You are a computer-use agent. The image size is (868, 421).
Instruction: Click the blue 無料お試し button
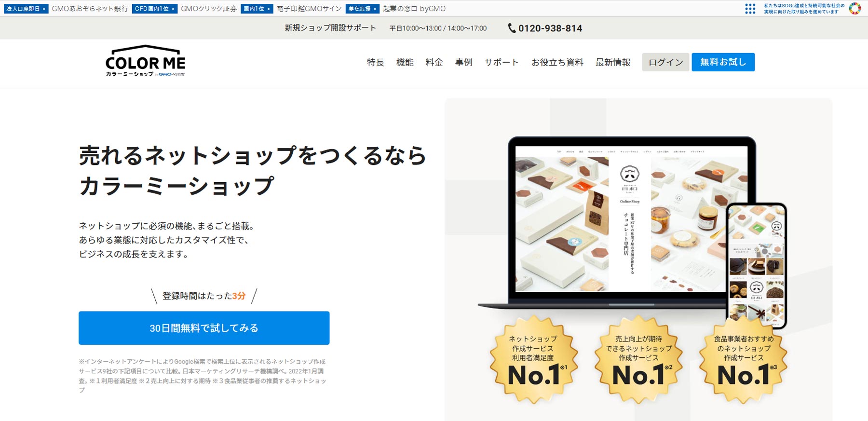pos(723,62)
